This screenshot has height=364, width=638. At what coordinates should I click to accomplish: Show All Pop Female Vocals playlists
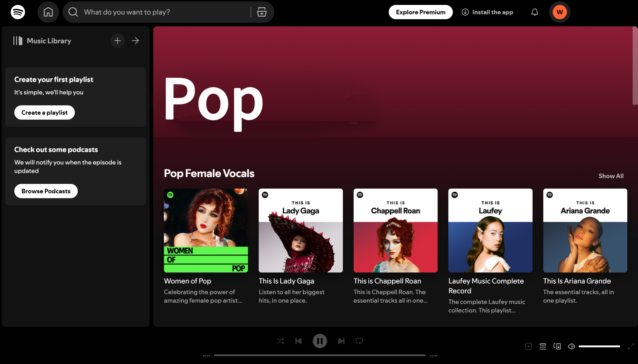[611, 176]
